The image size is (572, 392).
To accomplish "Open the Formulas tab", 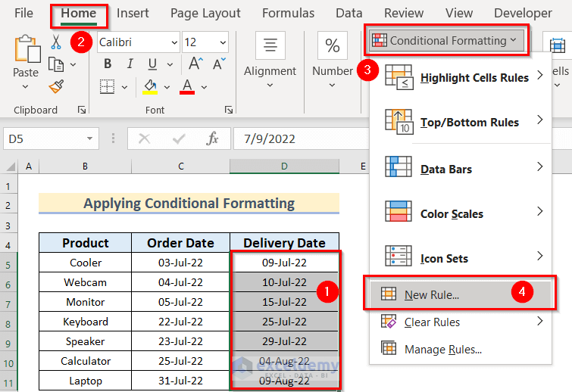I will click(288, 13).
